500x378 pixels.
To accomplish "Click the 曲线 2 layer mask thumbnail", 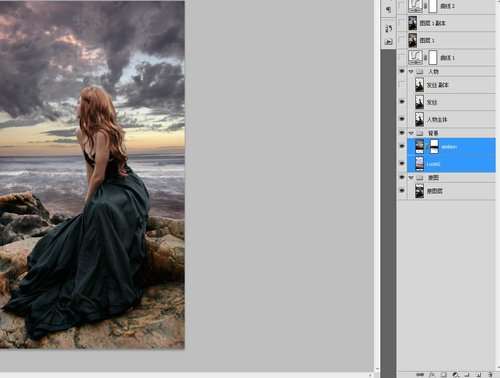I will (x=432, y=6).
